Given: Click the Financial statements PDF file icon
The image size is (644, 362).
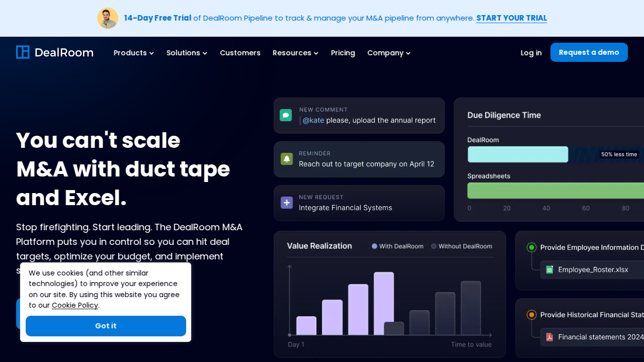Looking at the screenshot, I should point(550,337).
